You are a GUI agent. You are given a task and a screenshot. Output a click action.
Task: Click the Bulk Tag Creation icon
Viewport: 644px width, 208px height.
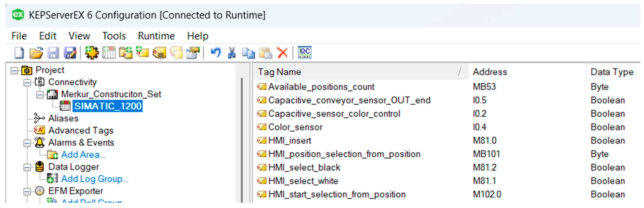click(159, 53)
